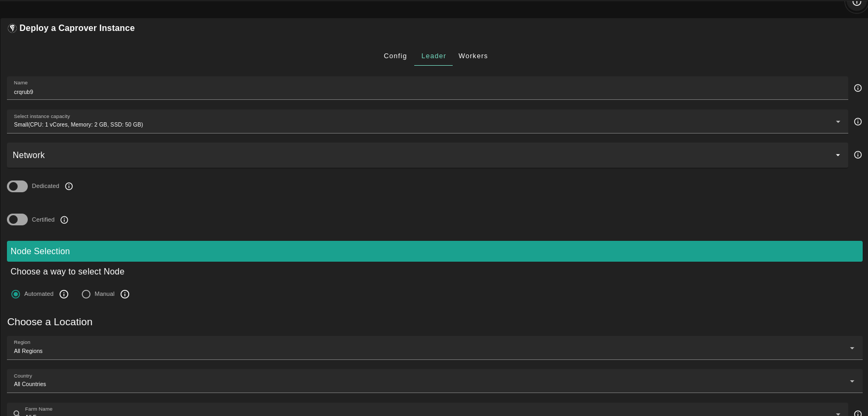Enable the Certified toggle switch
This screenshot has width=868, height=416.
(x=17, y=220)
